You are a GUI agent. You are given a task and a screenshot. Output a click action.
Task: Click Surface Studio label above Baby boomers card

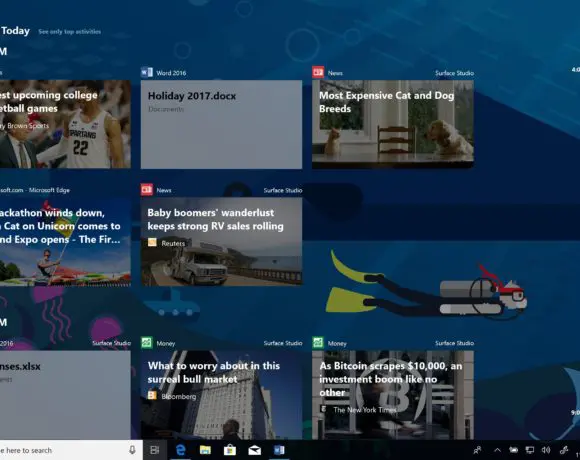coord(283,190)
